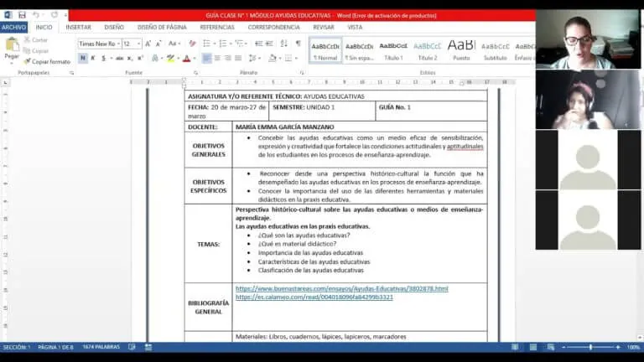This screenshot has width=644, height=362.
Task: Click the paragraph shading bucket icon
Action: coord(273,59)
